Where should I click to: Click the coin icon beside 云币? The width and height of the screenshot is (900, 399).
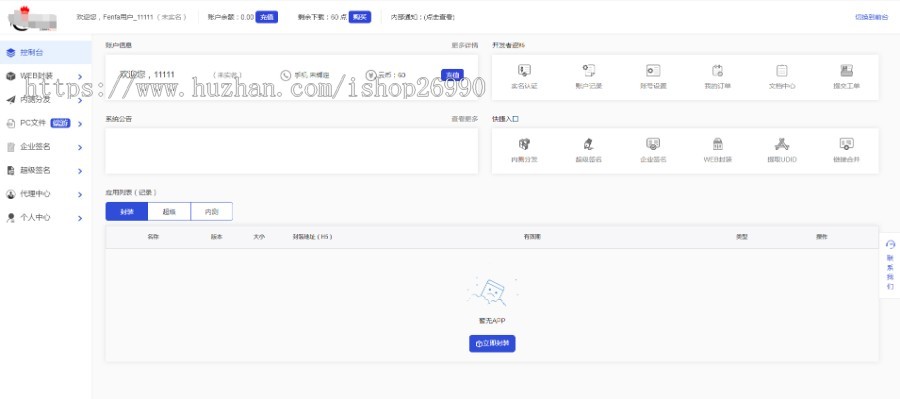370,75
